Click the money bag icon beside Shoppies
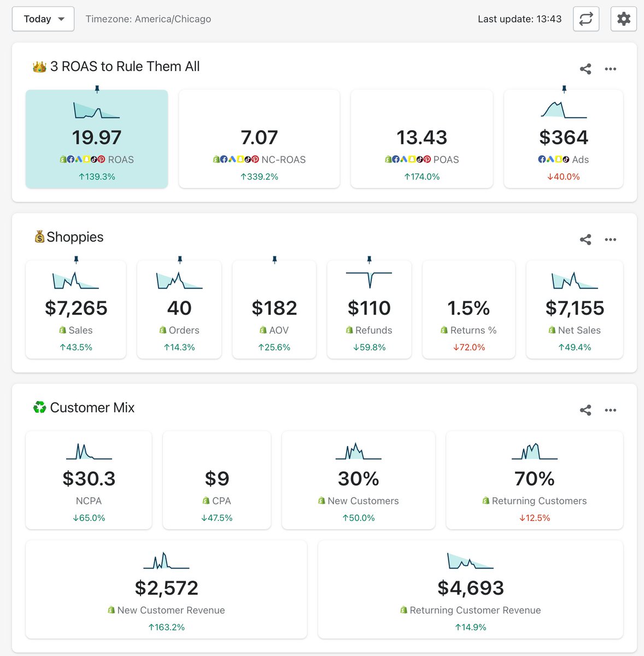This screenshot has height=656, width=644. 39,237
